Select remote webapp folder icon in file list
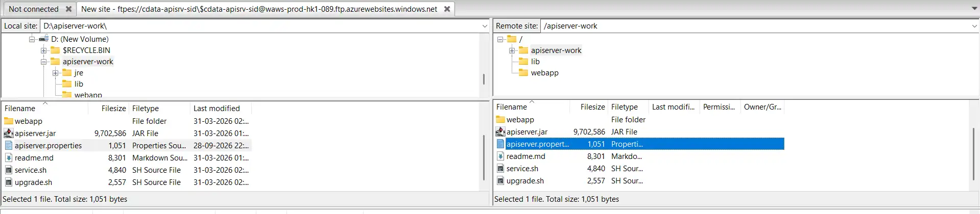980x214 pixels. tap(500, 120)
